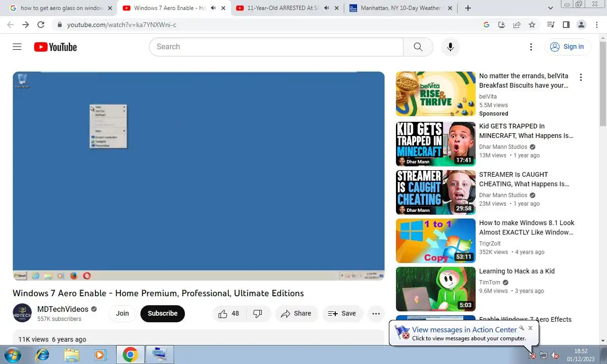Expand the tab search chevron

(551, 8)
